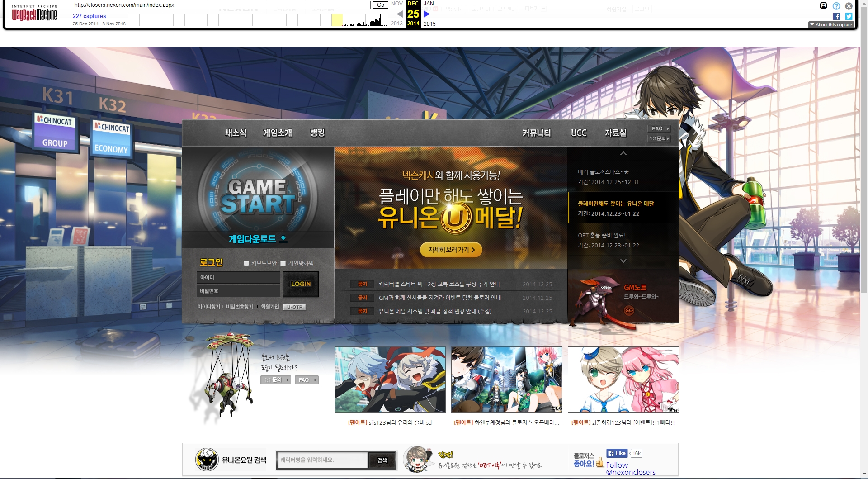Enable the 키보드보안 checkbox
The width and height of the screenshot is (868, 479).
pyautogui.click(x=246, y=263)
